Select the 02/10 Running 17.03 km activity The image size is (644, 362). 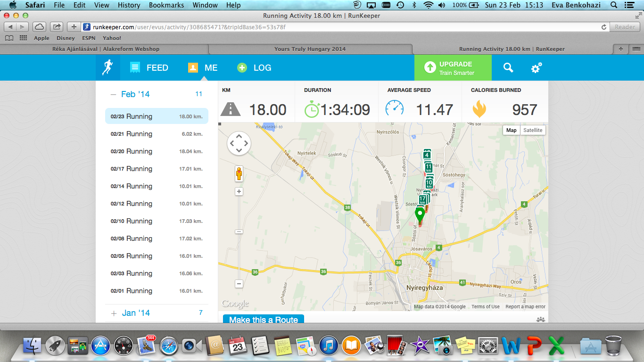click(x=157, y=221)
